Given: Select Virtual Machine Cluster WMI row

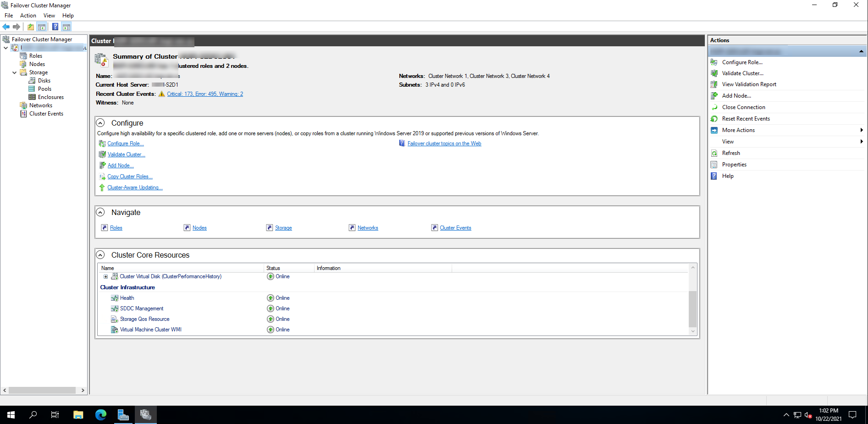Looking at the screenshot, I should (393, 330).
